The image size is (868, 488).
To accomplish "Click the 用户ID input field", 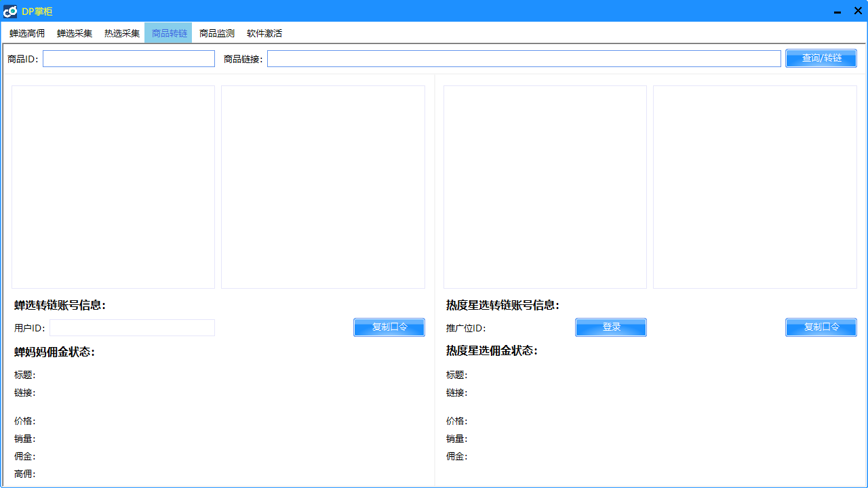I will click(x=132, y=328).
